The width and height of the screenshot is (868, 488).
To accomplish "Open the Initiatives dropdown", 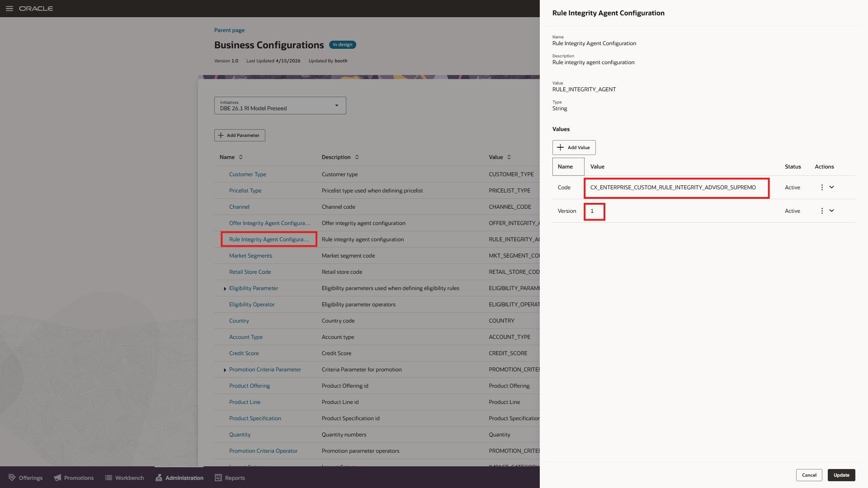I will (280, 105).
